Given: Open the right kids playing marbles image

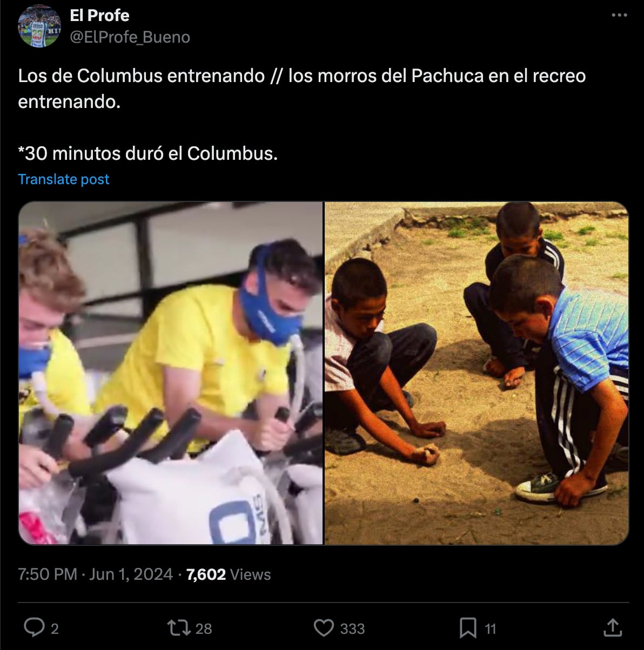Looking at the screenshot, I should coord(477,373).
